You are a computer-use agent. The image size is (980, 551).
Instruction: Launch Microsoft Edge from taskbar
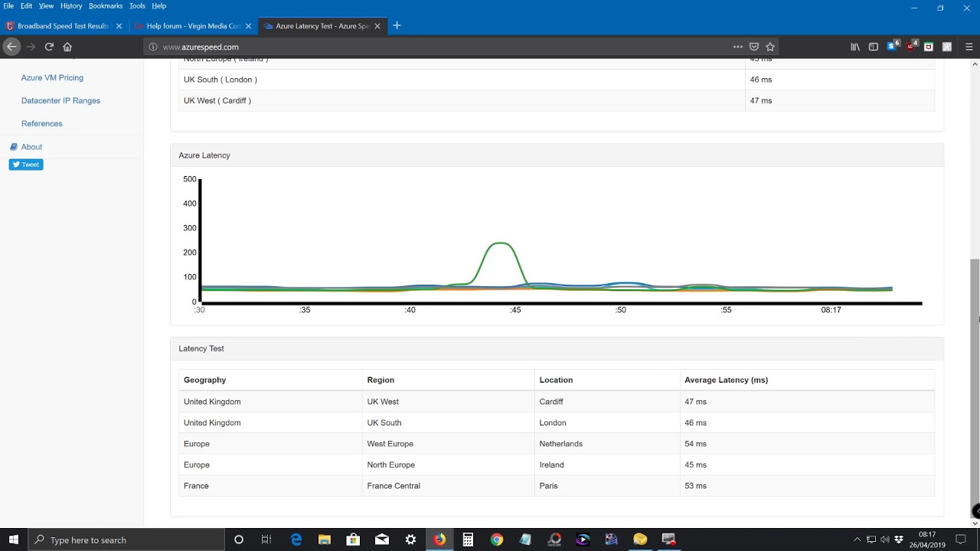click(x=296, y=540)
